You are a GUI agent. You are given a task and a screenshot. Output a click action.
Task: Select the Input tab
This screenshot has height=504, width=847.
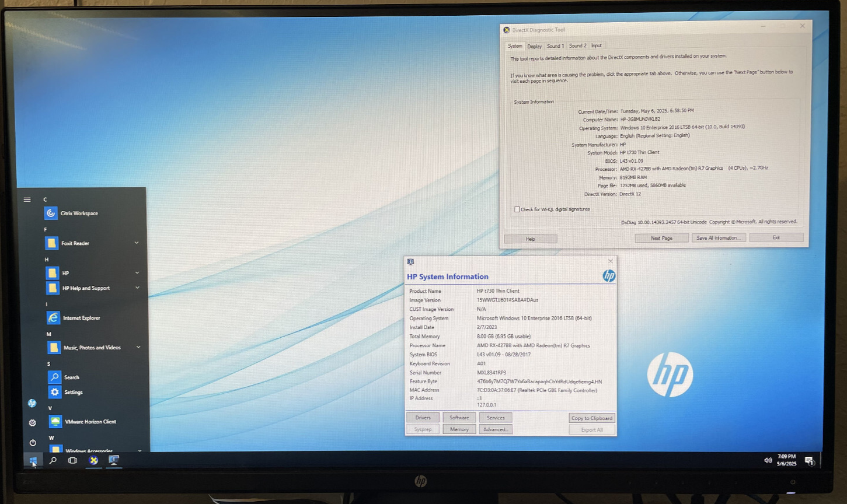click(596, 45)
